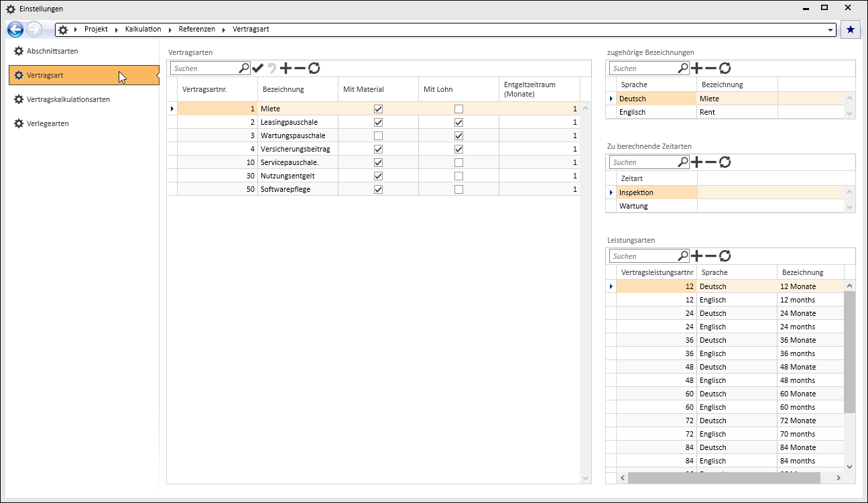Screen dimensions: 868x503
Task: Open Vertragskalkulationsarten in the sidebar
Action: click(68, 99)
